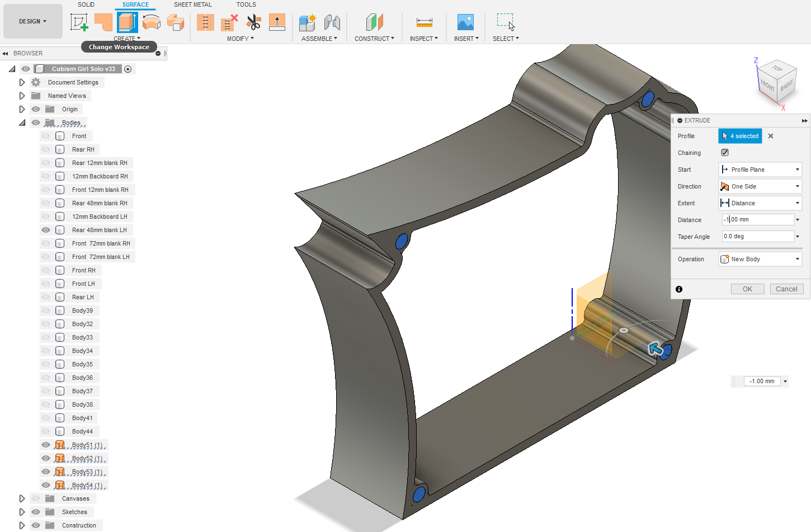Expand the Document Settings tree node
811x532 pixels.
click(22, 82)
